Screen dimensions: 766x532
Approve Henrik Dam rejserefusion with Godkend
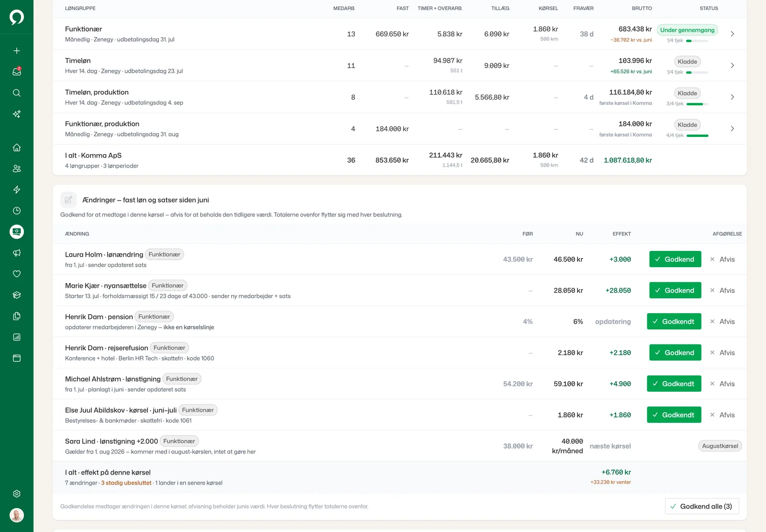[x=675, y=352]
